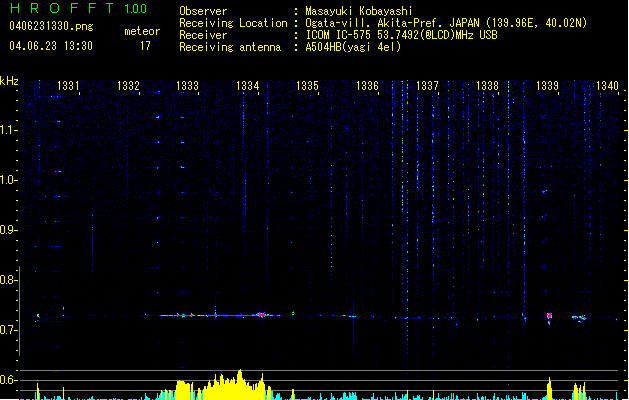Click the kHz axis unit label
This screenshot has height=400, width=629.
coord(9,80)
